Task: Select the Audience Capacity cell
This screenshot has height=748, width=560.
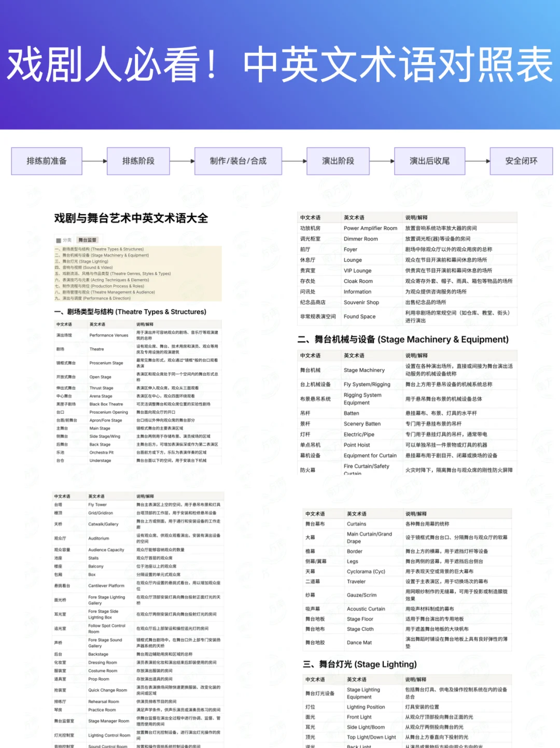Action: click(x=106, y=549)
